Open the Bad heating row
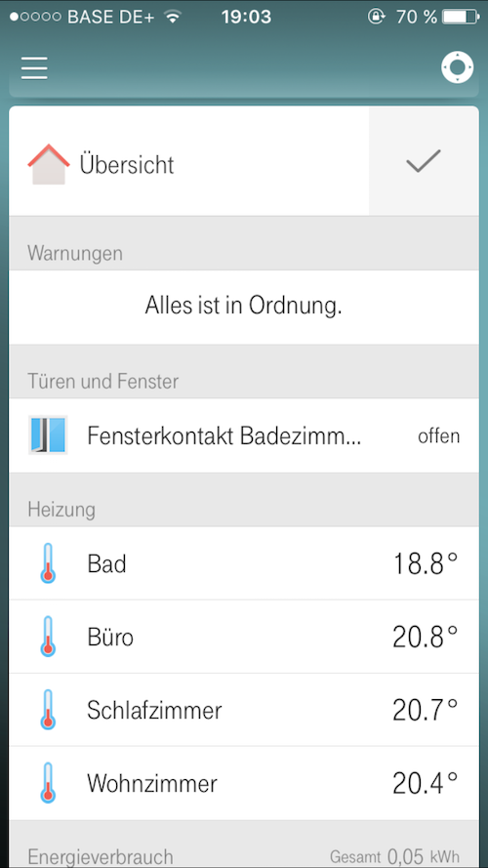Image resolution: width=488 pixels, height=868 pixels. coord(244,563)
